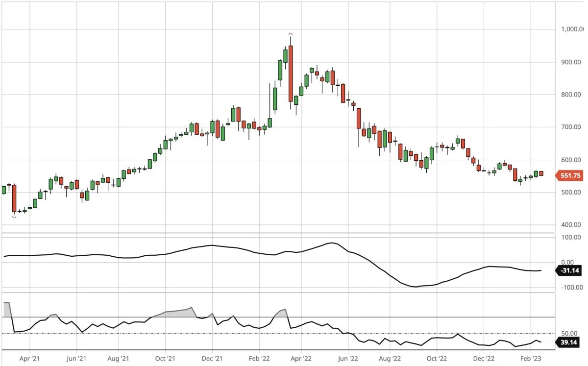The height and width of the screenshot is (366, 588).
Task: Click the Apr '22 date label
Action: 301,359
